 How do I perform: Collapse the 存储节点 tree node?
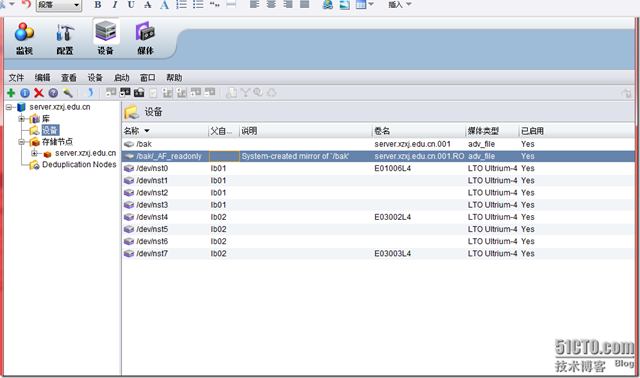click(x=22, y=142)
